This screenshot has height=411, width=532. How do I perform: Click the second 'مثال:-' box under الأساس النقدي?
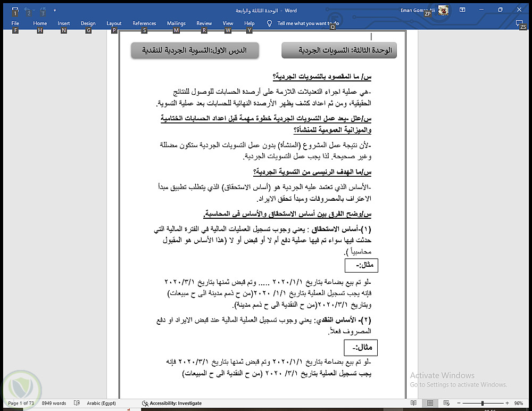[360, 348]
